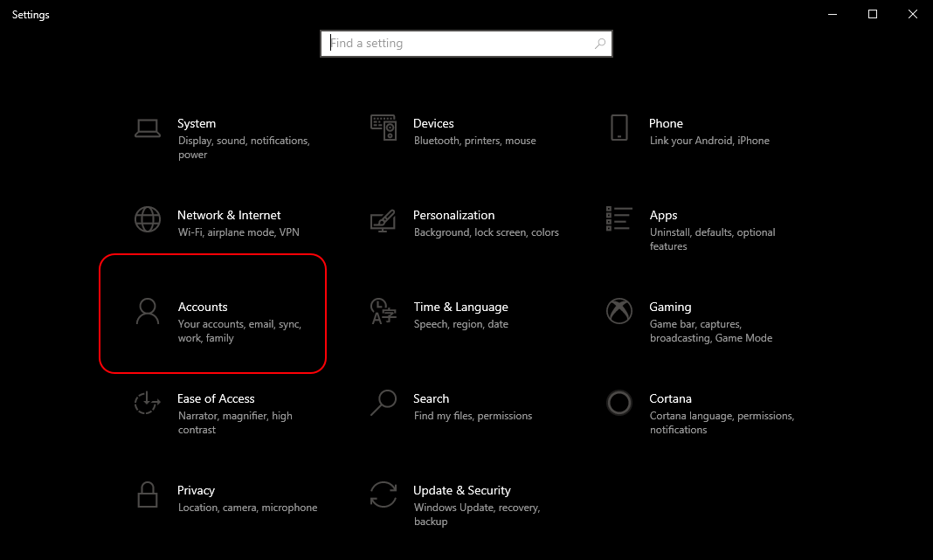
Task: Open the Devices keyboard-speaker icon
Action: [x=384, y=128]
